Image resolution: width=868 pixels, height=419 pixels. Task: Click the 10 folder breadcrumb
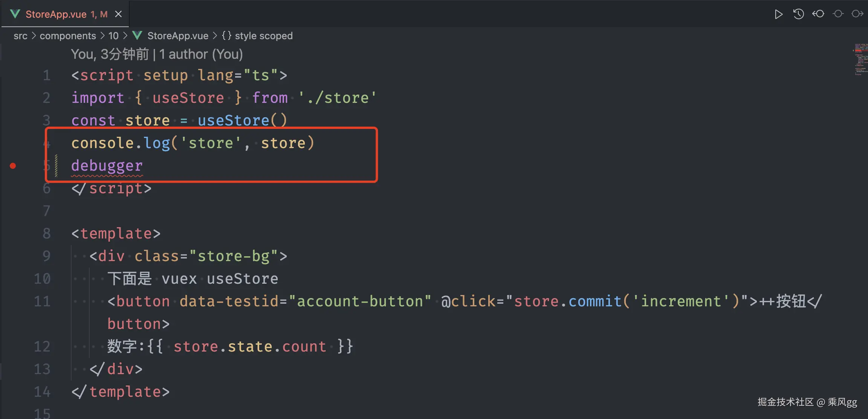pos(113,36)
